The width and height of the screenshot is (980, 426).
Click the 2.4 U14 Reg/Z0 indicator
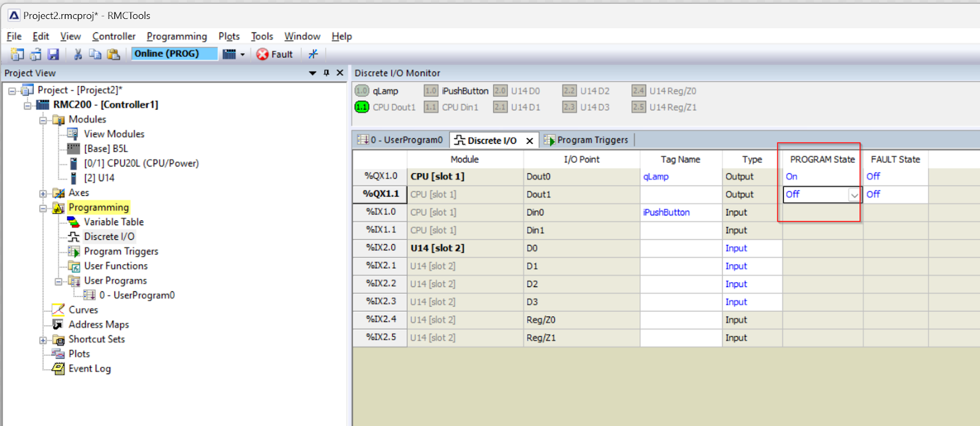coord(639,91)
